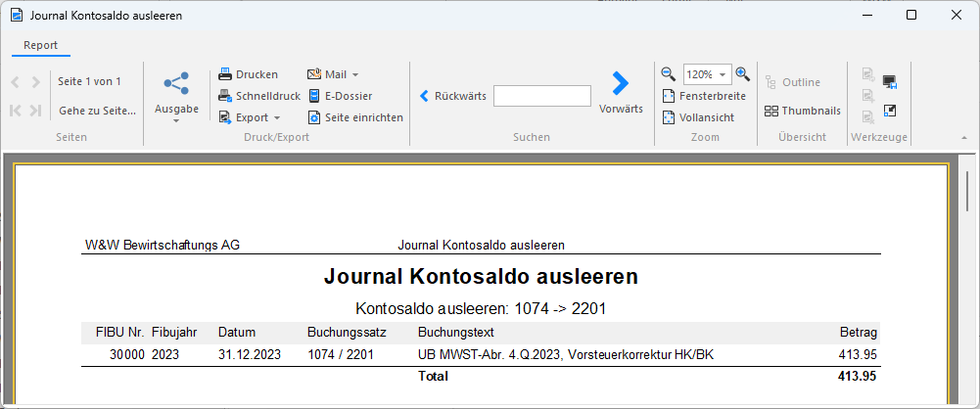Click the search text input field
The height and width of the screenshot is (409, 980).
coord(541,96)
